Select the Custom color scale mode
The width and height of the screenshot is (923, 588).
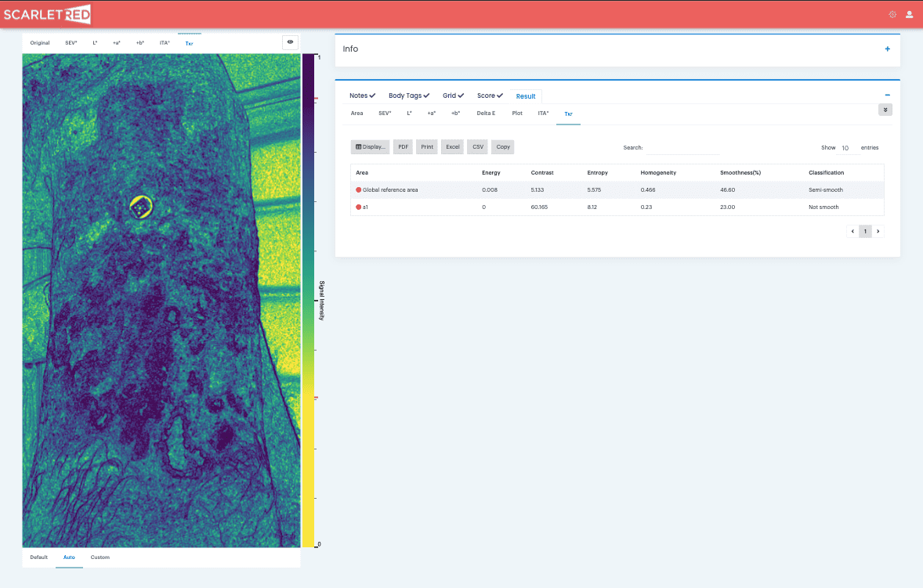click(100, 557)
